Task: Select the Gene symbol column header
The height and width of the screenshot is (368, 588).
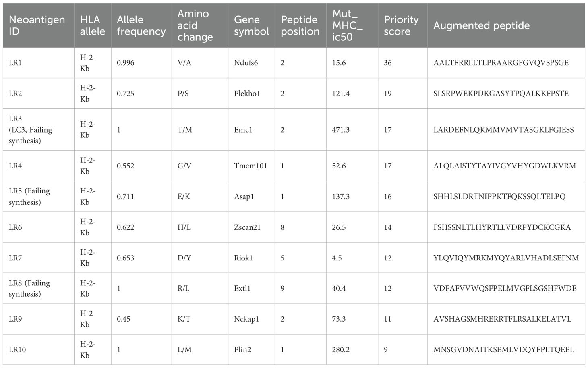Action: point(251,25)
